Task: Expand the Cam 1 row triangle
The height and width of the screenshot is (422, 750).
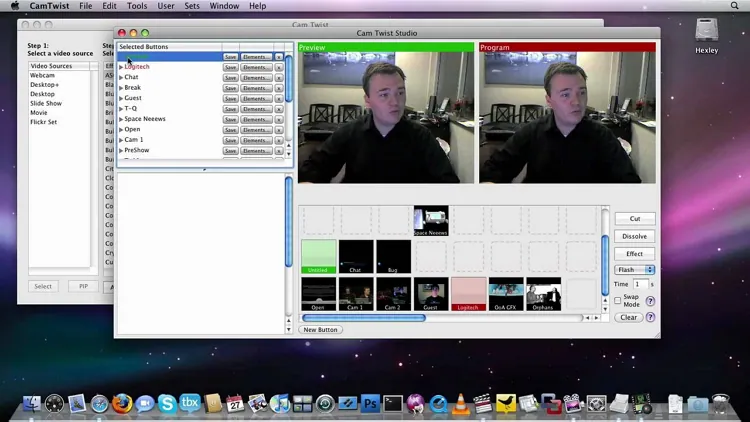Action: point(121,140)
